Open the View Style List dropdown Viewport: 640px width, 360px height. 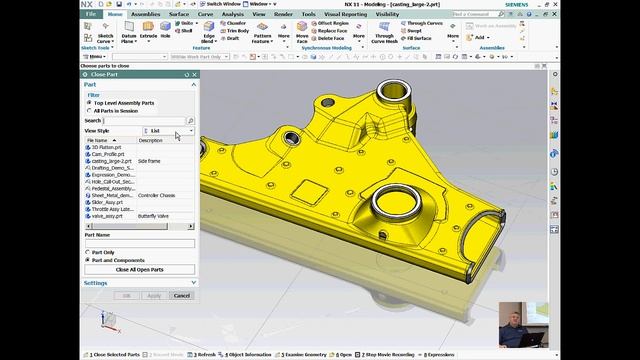coord(169,131)
